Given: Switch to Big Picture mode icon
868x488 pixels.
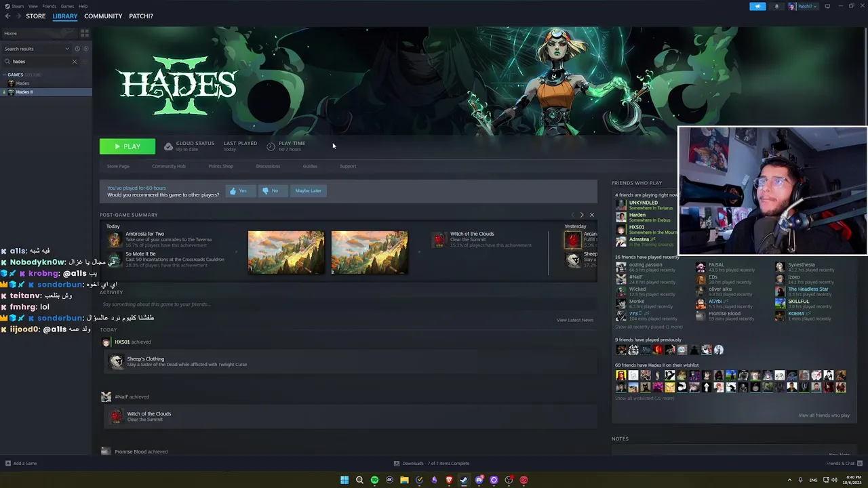Looking at the screenshot, I should (827, 7).
